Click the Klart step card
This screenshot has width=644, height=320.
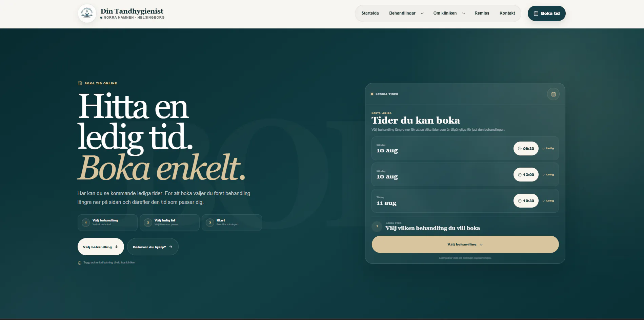[232, 222]
